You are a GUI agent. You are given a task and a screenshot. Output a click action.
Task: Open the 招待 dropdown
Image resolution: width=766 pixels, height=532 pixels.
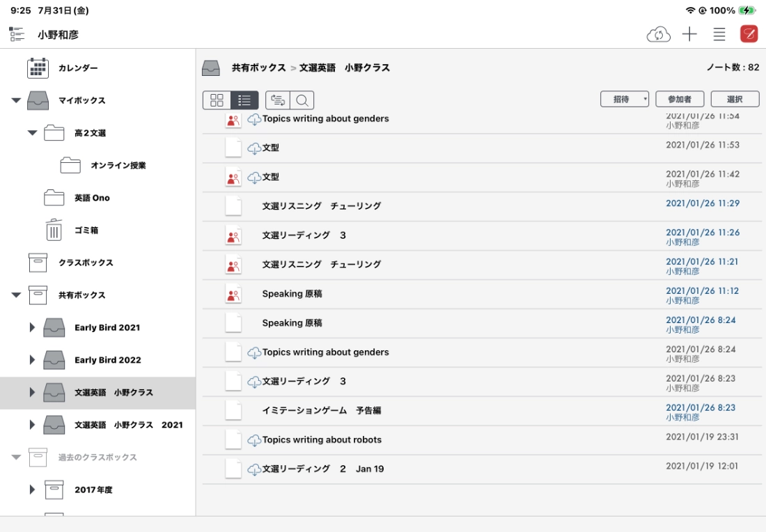[625, 99]
